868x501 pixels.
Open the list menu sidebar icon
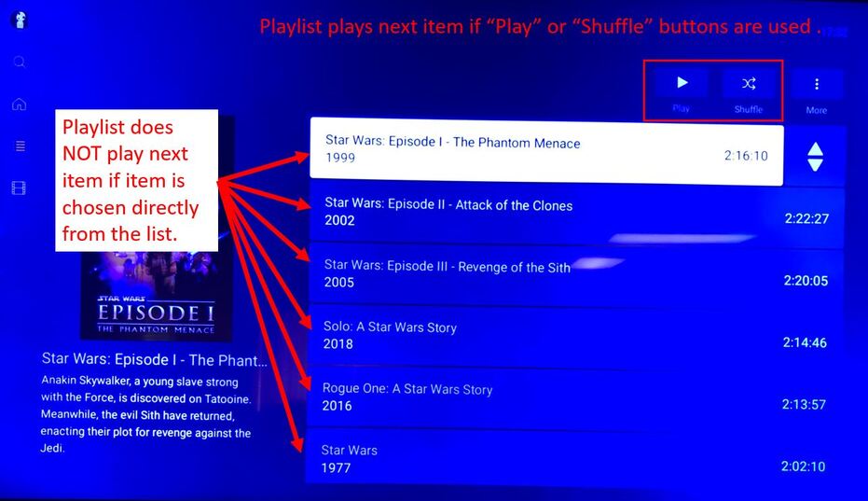point(20,146)
